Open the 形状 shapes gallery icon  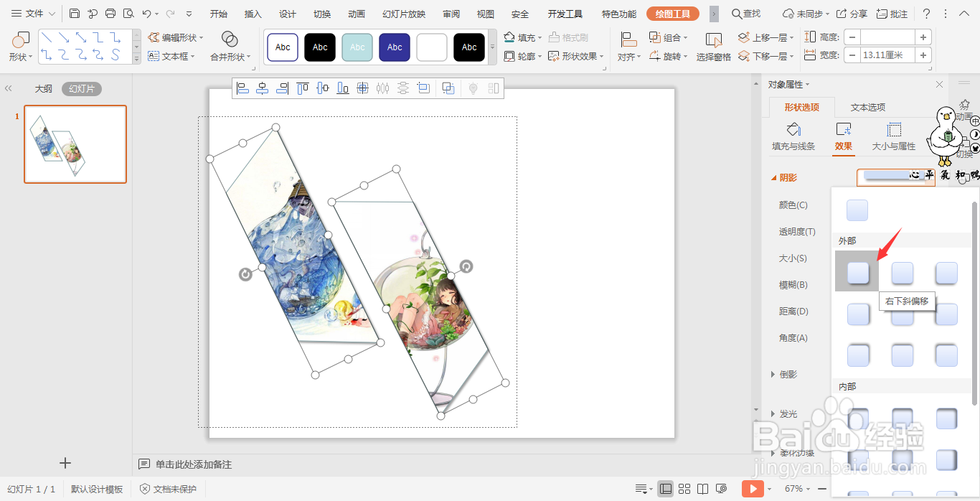(21, 39)
